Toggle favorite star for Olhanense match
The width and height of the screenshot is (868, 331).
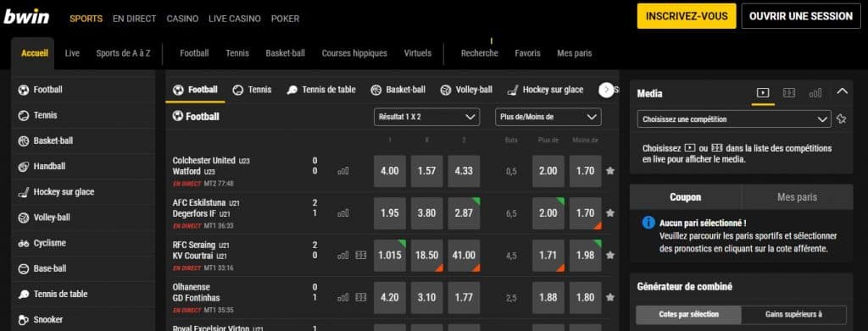pyautogui.click(x=610, y=297)
